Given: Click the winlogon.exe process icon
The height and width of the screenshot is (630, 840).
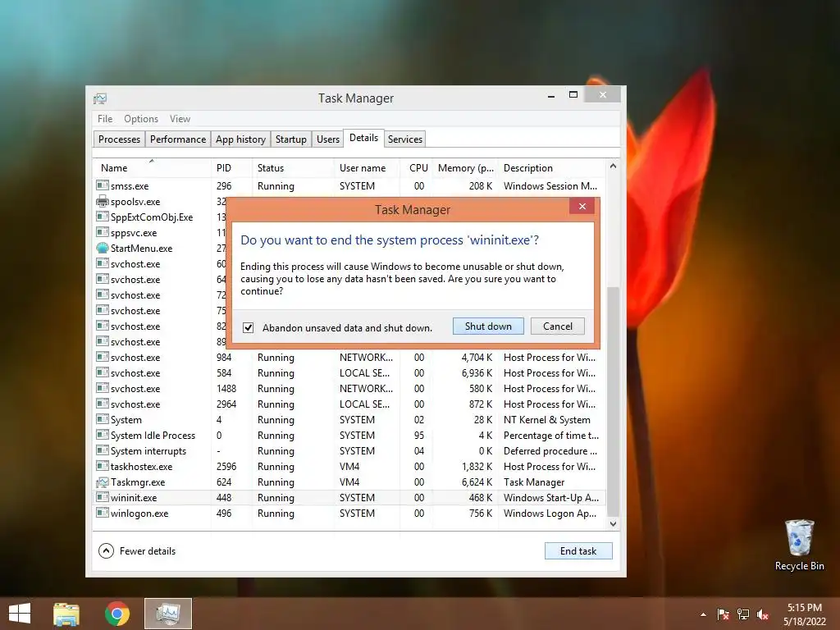Looking at the screenshot, I should click(x=103, y=513).
